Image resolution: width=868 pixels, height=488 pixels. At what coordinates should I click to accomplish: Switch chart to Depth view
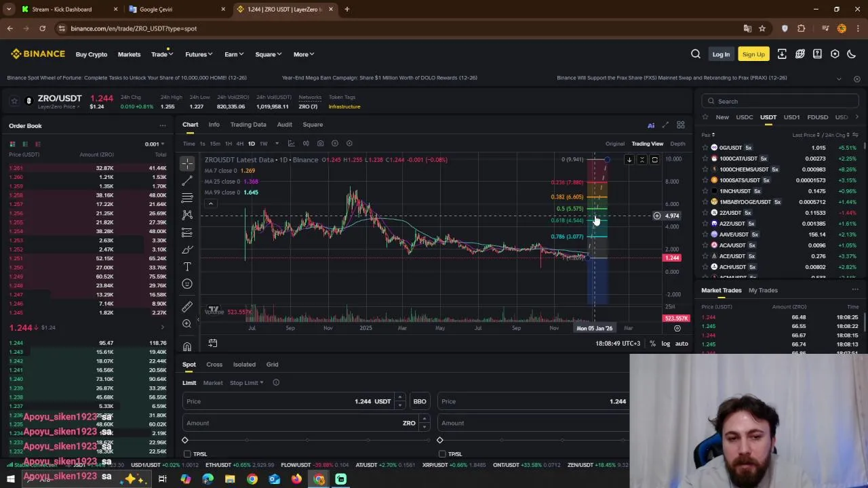tap(677, 144)
